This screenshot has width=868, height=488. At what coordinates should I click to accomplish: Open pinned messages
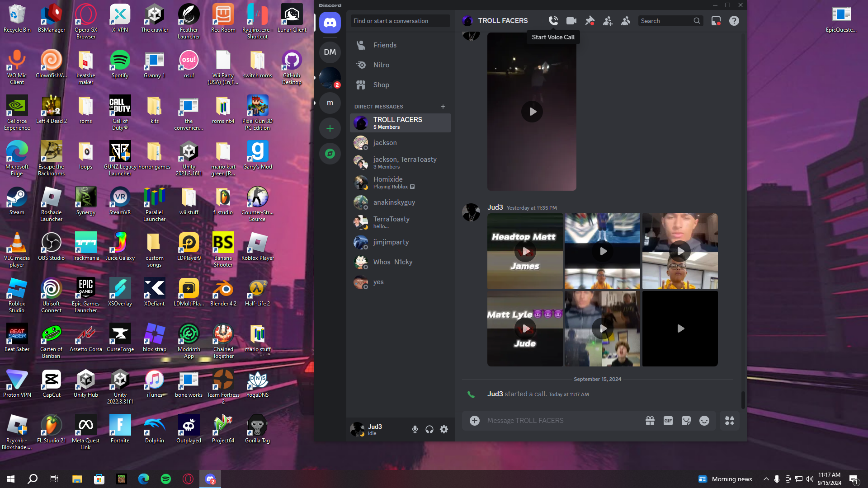click(590, 21)
